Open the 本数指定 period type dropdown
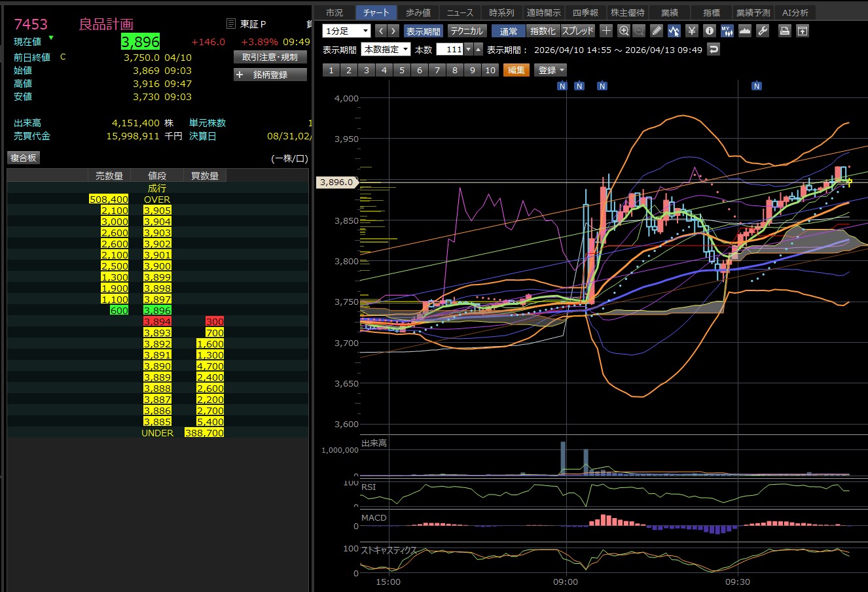The height and width of the screenshot is (592, 868). pyautogui.click(x=386, y=49)
